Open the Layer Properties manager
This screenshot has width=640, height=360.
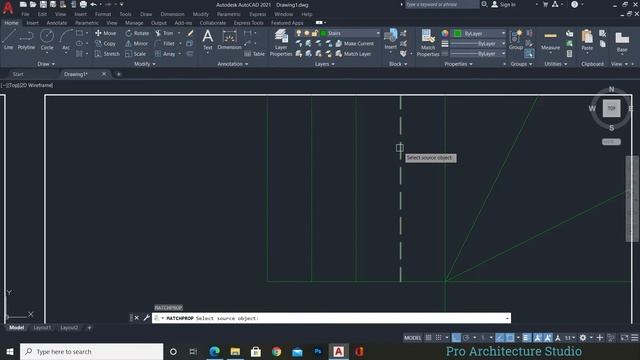(x=281, y=42)
